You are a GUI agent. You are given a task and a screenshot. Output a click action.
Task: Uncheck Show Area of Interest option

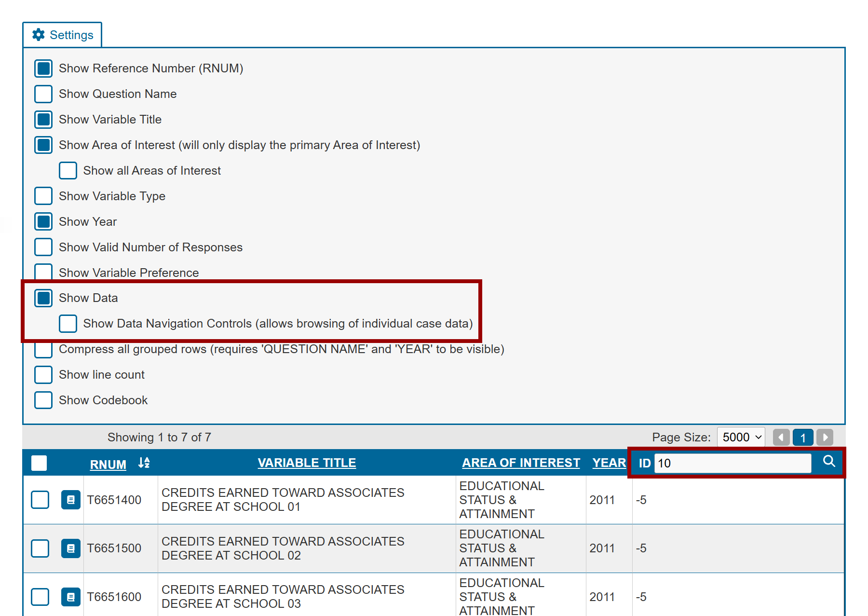coord(43,145)
